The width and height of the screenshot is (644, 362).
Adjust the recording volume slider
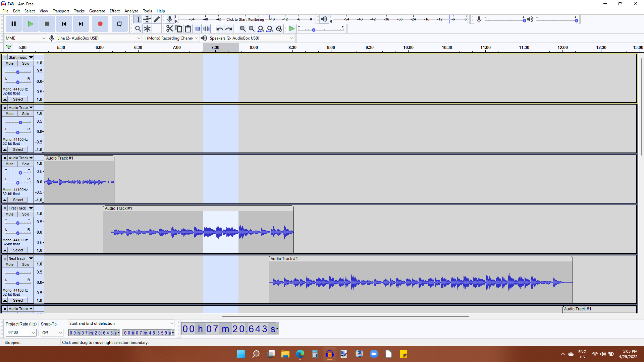coord(505,19)
